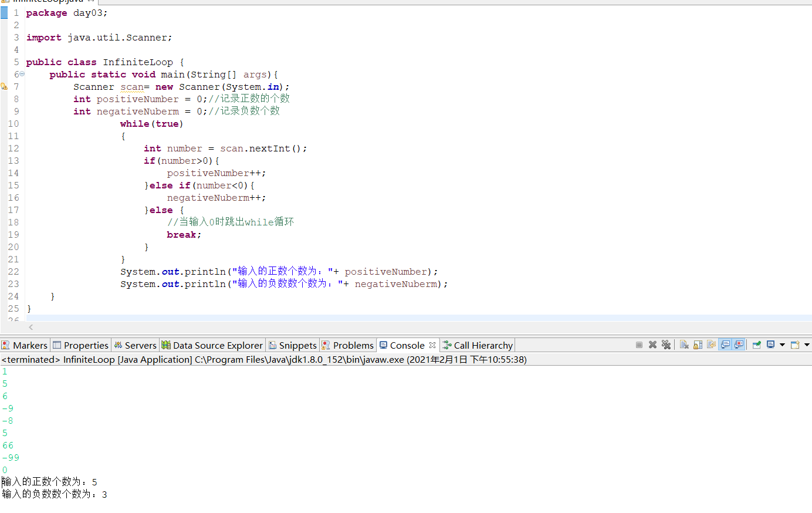Toggle Show Console When Standard Error Changes
Screen dimensions: 812x513
739,345
